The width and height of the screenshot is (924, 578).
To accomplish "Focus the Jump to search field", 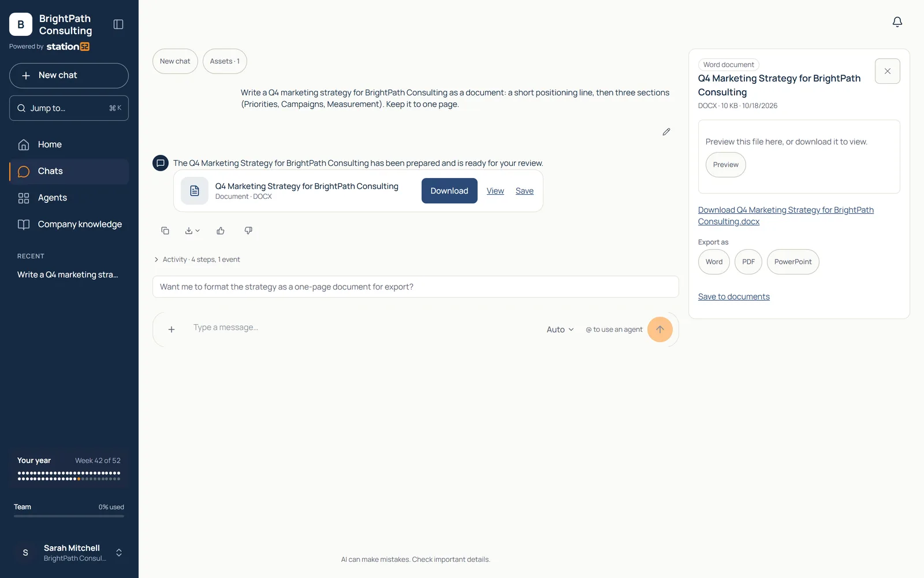I will (x=69, y=108).
